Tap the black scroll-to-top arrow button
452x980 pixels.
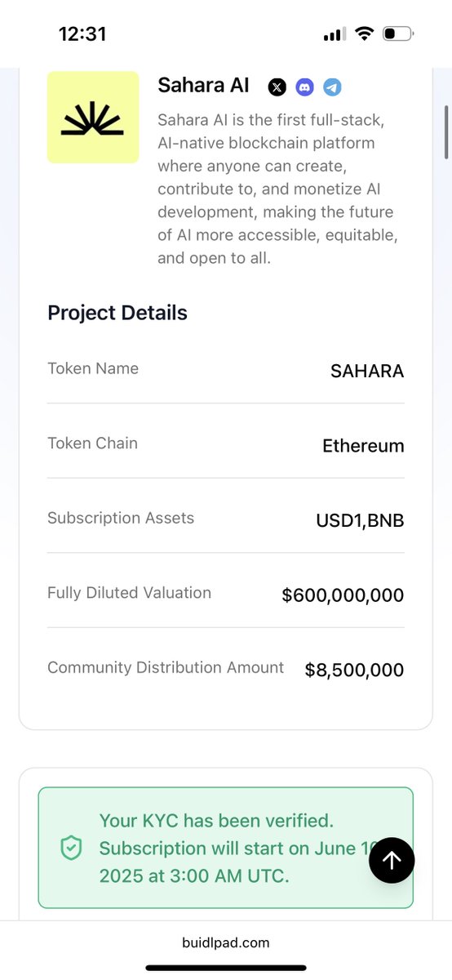(x=392, y=859)
